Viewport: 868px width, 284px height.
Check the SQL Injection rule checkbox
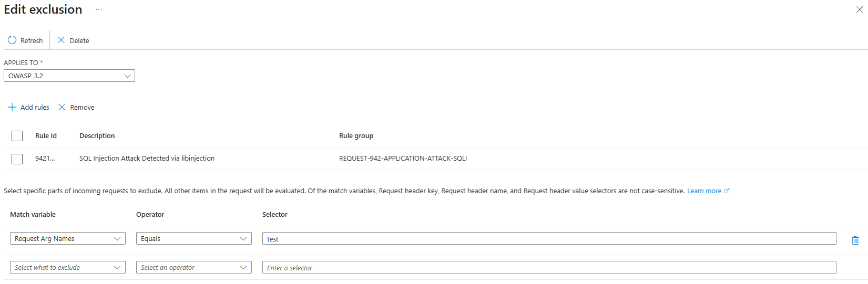pyautogui.click(x=17, y=159)
